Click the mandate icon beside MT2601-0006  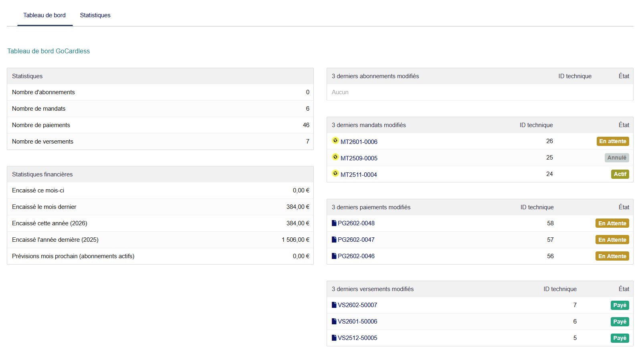click(x=335, y=141)
